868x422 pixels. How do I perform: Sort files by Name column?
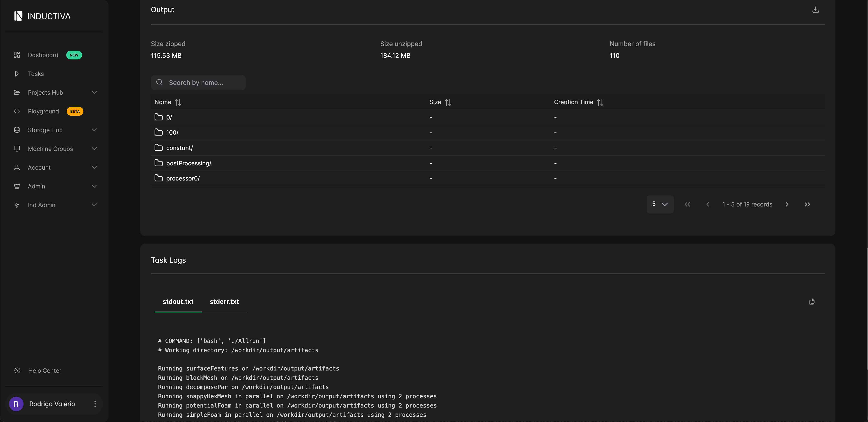(x=178, y=102)
